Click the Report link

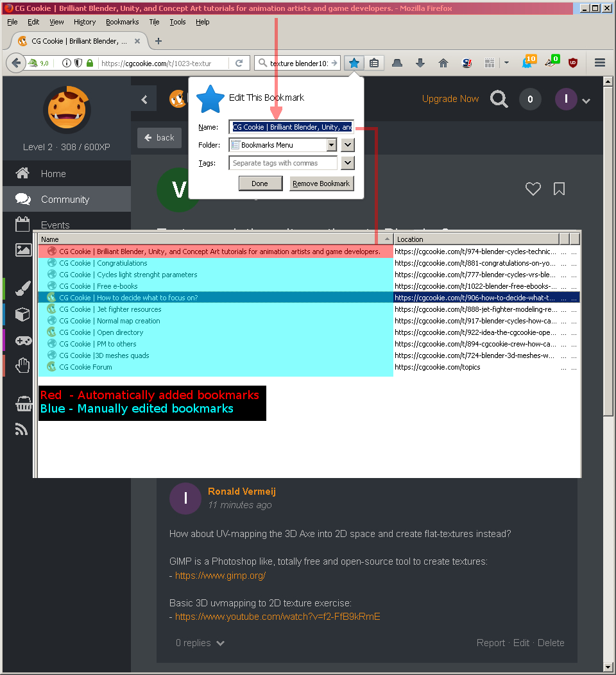coord(491,643)
